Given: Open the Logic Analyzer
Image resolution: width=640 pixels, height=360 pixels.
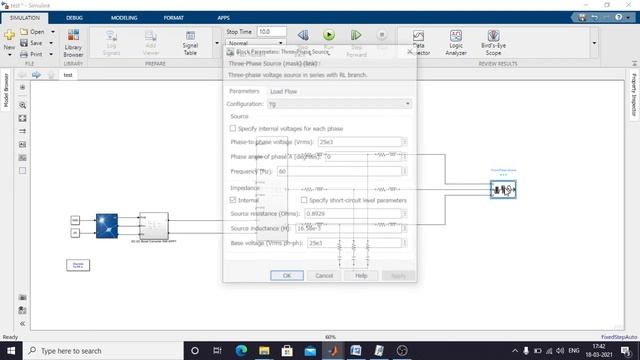Looking at the screenshot, I should point(456,43).
